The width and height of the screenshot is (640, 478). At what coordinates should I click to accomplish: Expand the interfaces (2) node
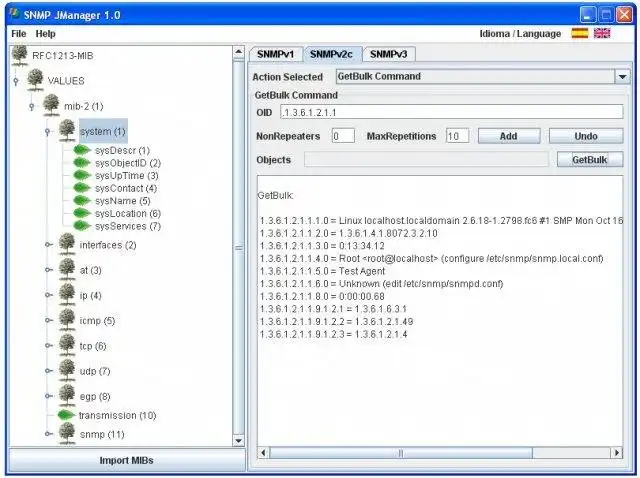click(49, 245)
